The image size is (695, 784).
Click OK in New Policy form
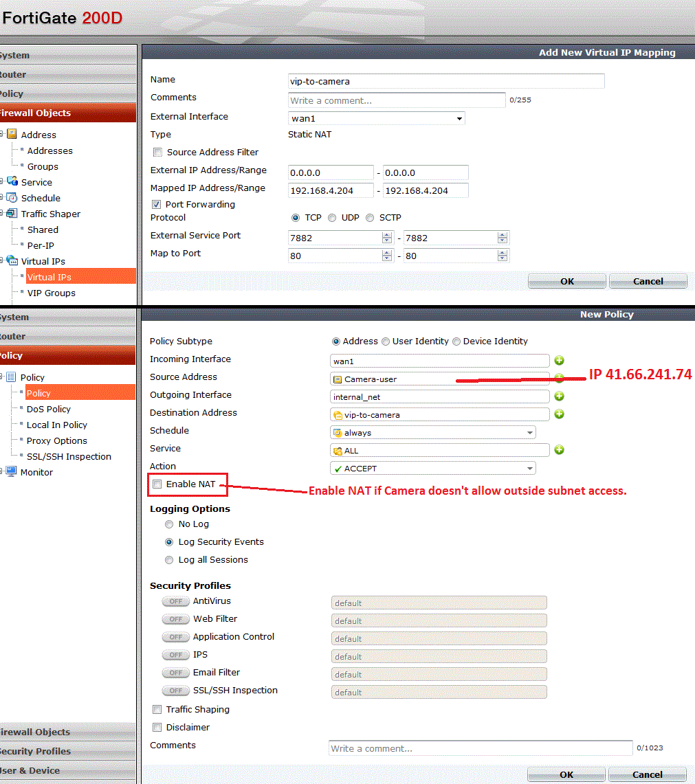tap(566, 774)
